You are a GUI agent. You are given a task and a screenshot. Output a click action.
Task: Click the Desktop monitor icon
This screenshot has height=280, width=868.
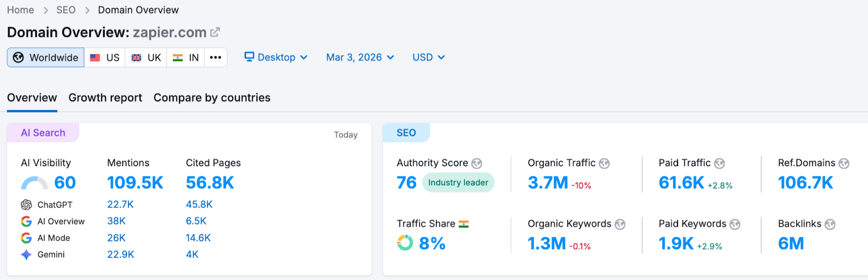point(250,56)
